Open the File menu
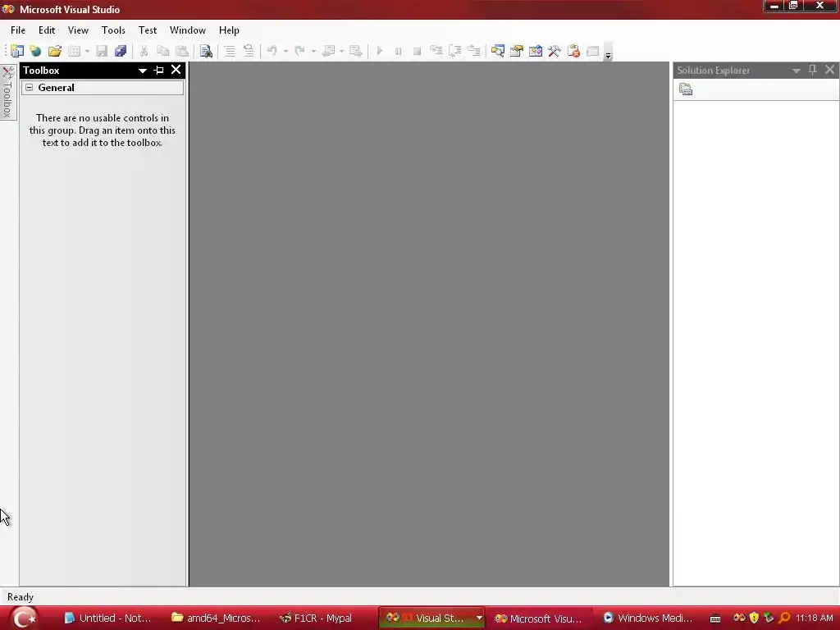This screenshot has width=840, height=630. pyautogui.click(x=18, y=30)
